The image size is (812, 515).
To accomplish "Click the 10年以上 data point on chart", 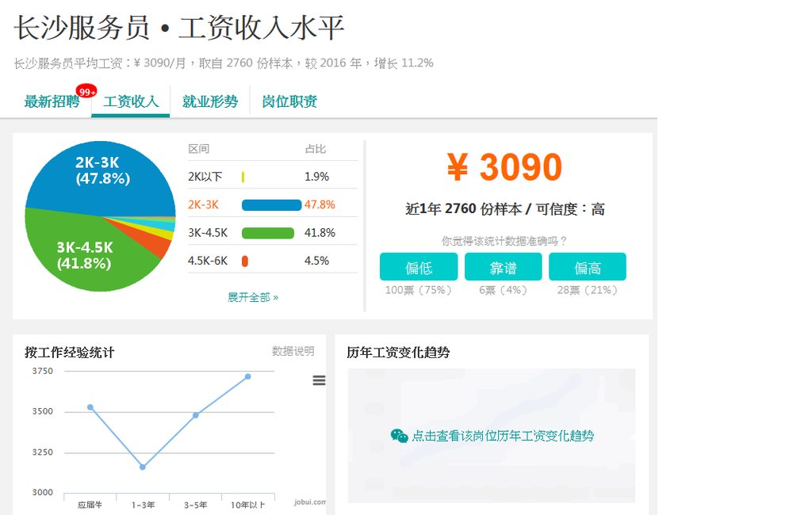I will [248, 376].
